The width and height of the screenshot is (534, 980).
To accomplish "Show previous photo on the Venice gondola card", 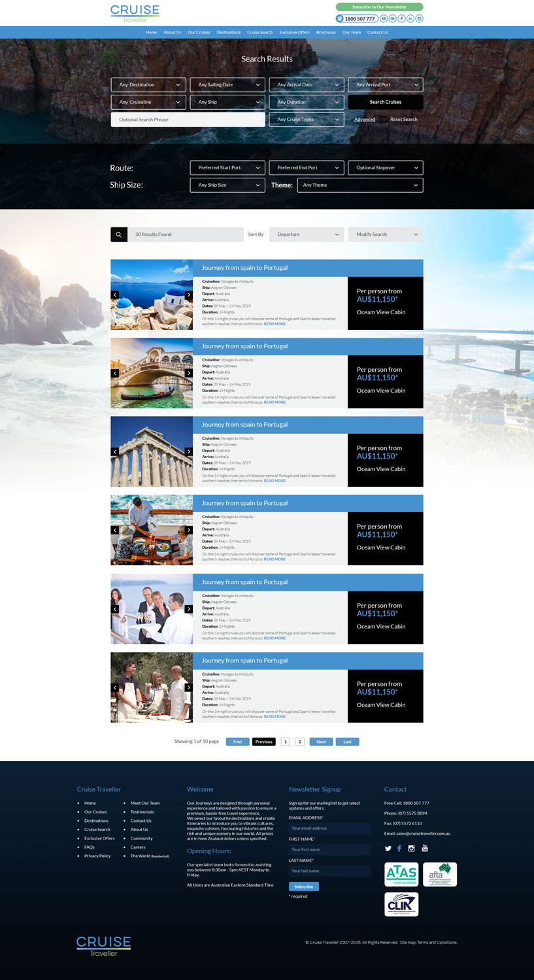I will click(x=115, y=373).
